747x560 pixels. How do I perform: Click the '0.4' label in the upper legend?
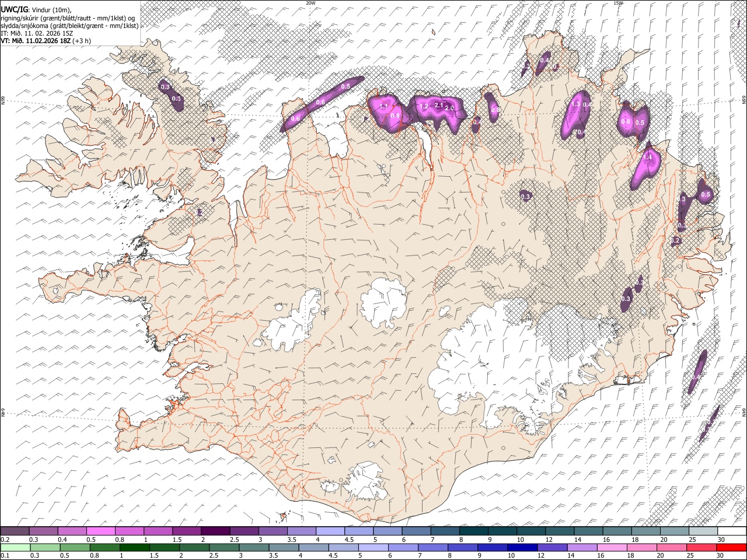[62, 540]
